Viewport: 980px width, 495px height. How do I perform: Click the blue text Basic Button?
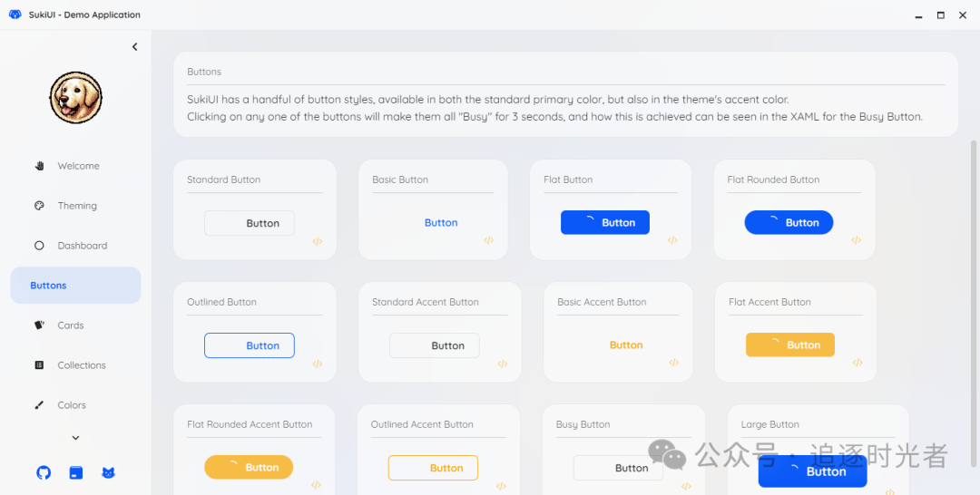click(x=441, y=223)
